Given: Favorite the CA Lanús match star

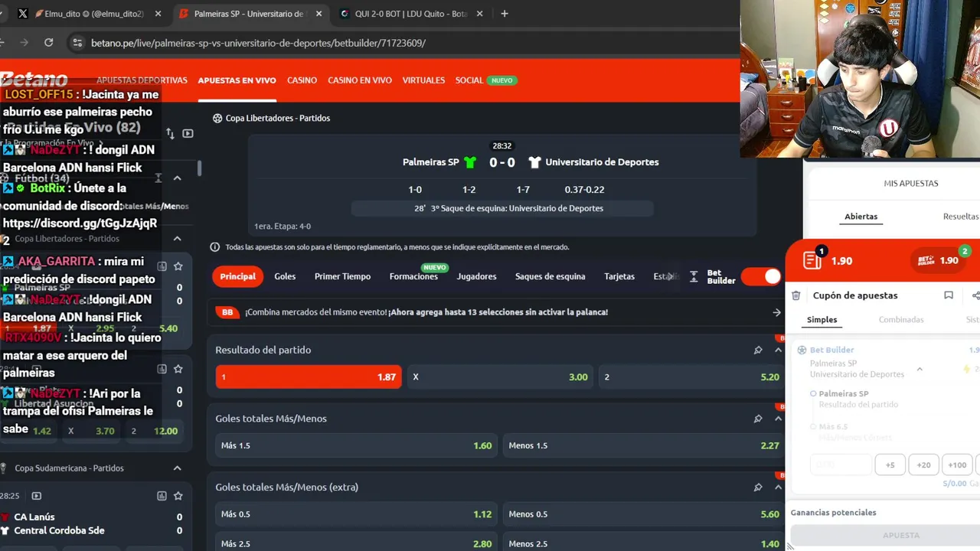Looking at the screenshot, I should (x=178, y=496).
